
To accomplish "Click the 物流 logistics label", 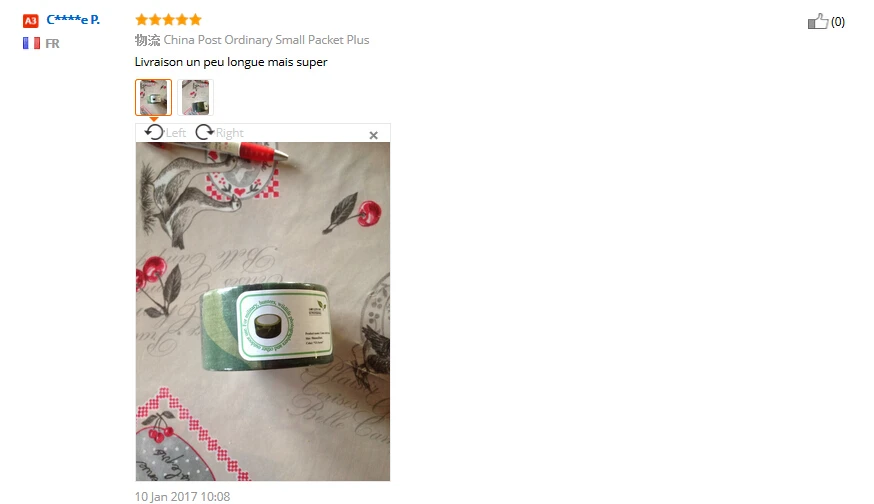I will pos(147,40).
